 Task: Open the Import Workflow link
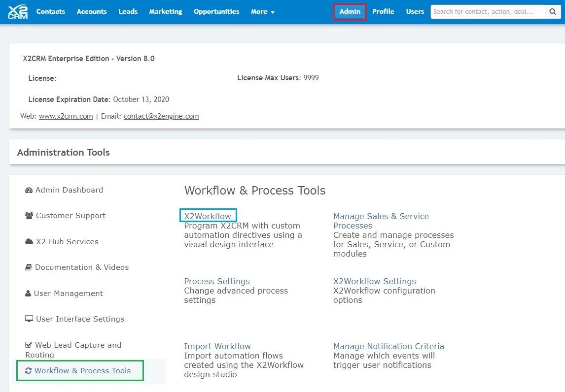[x=217, y=346]
